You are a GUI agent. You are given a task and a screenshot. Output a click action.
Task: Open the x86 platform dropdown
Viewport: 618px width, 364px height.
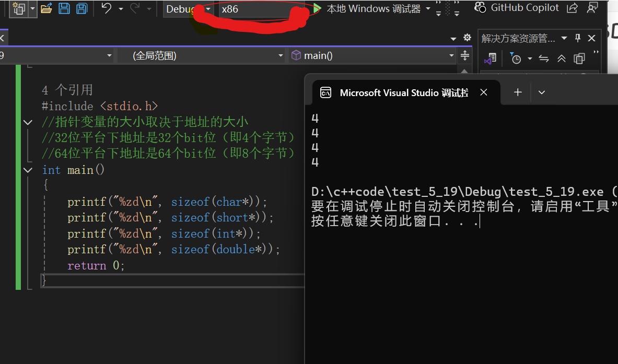[x=263, y=9]
